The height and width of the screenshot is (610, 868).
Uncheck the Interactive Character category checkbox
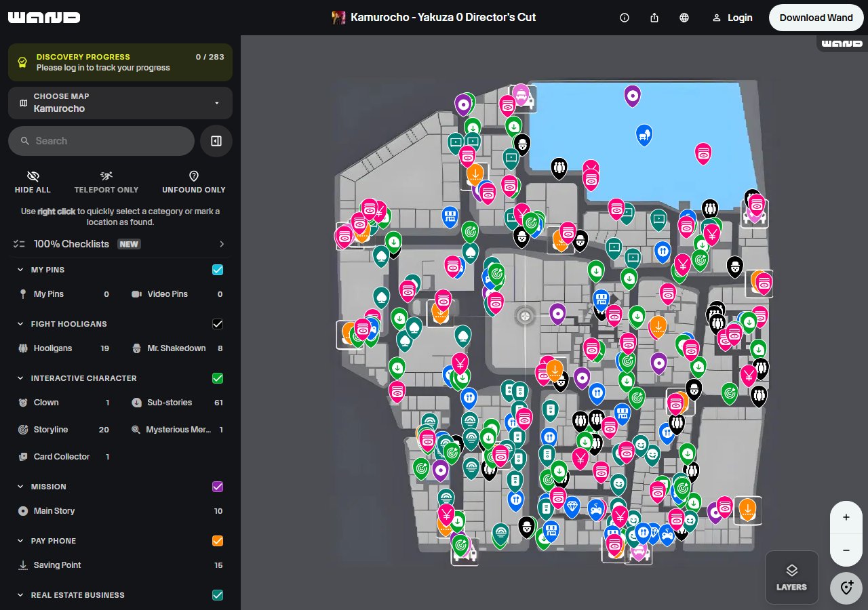tap(218, 378)
